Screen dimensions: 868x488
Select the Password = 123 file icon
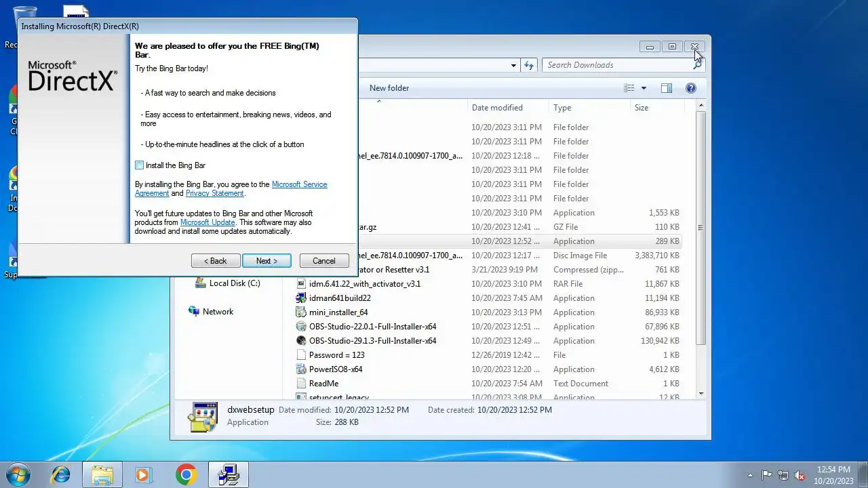(302, 355)
